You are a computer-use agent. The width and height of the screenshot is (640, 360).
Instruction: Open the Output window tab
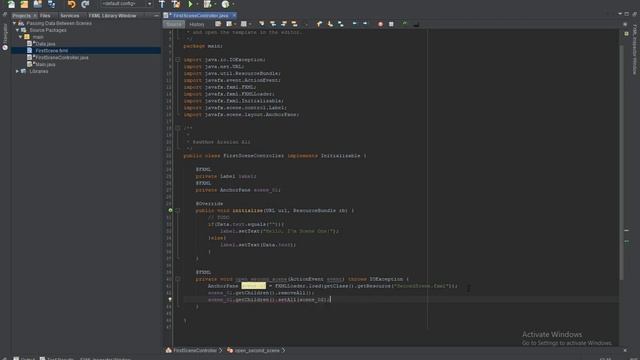24,358
